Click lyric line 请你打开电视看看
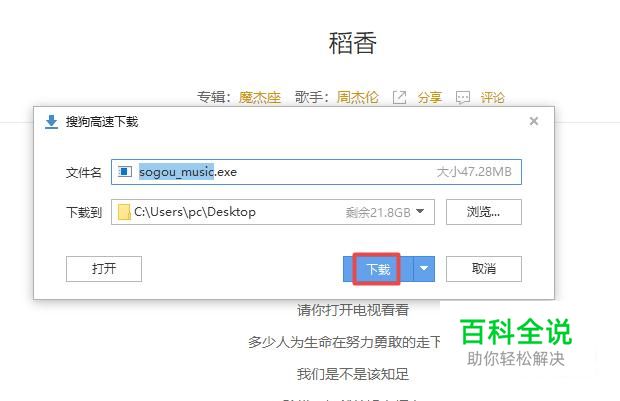 tap(353, 310)
